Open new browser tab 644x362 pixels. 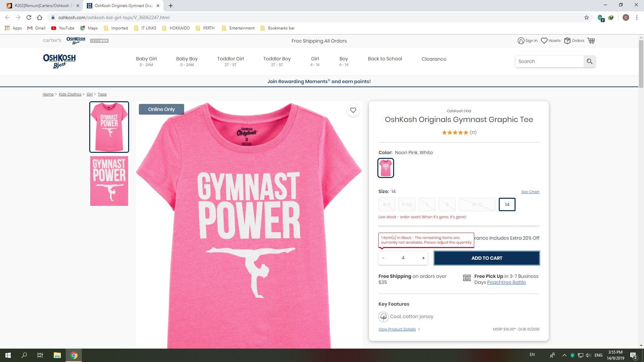coord(171,6)
